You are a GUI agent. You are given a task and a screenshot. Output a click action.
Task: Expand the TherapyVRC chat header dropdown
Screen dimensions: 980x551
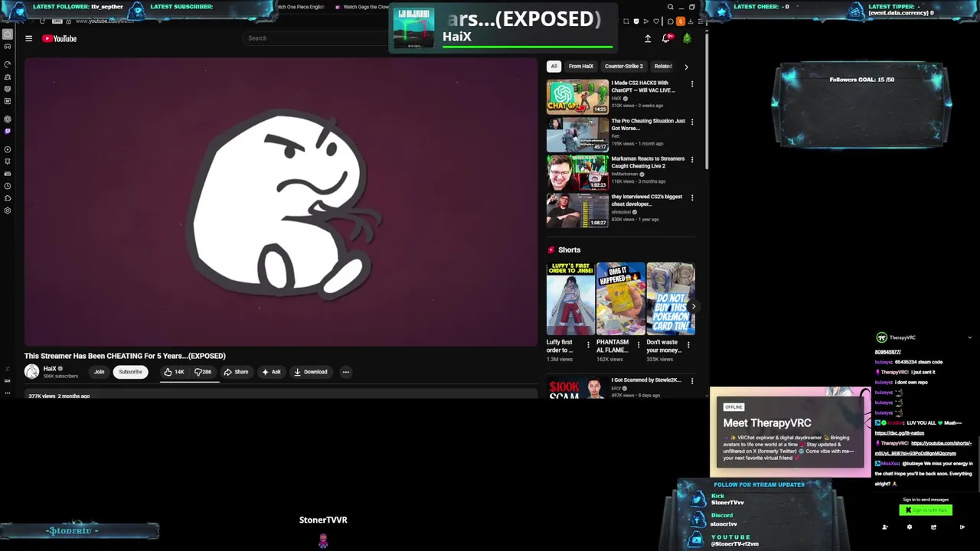(x=969, y=337)
